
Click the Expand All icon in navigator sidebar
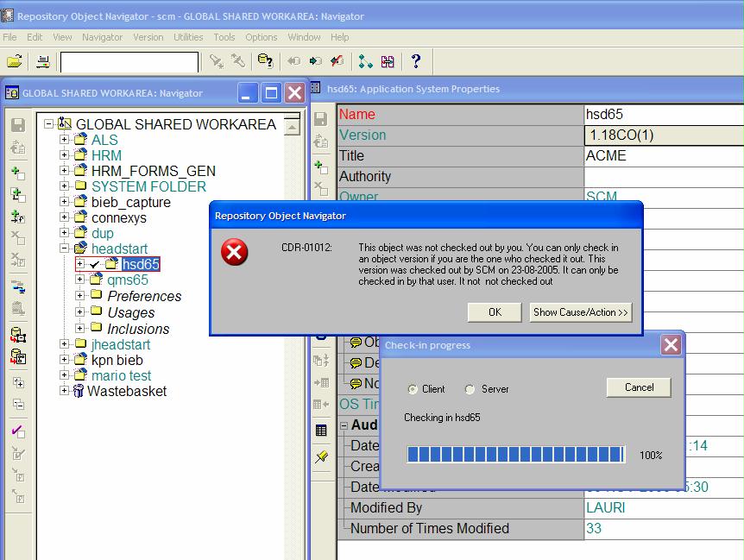(x=18, y=383)
